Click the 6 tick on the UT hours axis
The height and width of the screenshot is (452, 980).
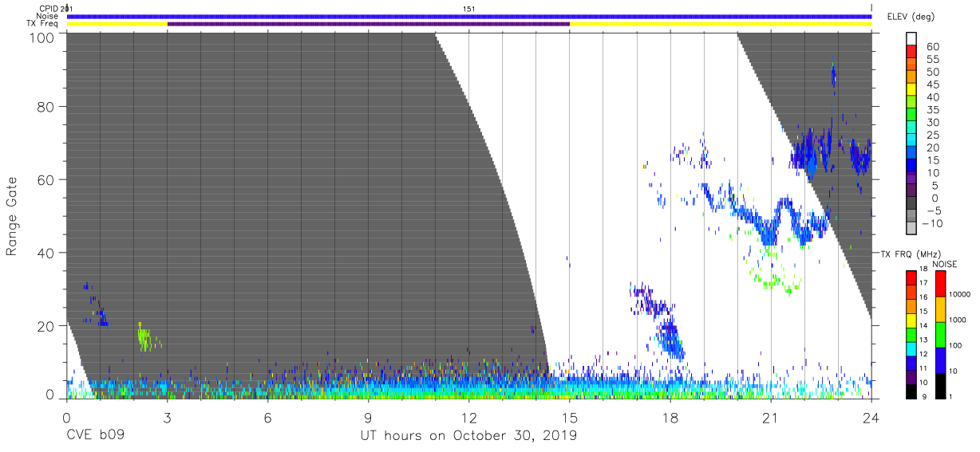(267, 417)
